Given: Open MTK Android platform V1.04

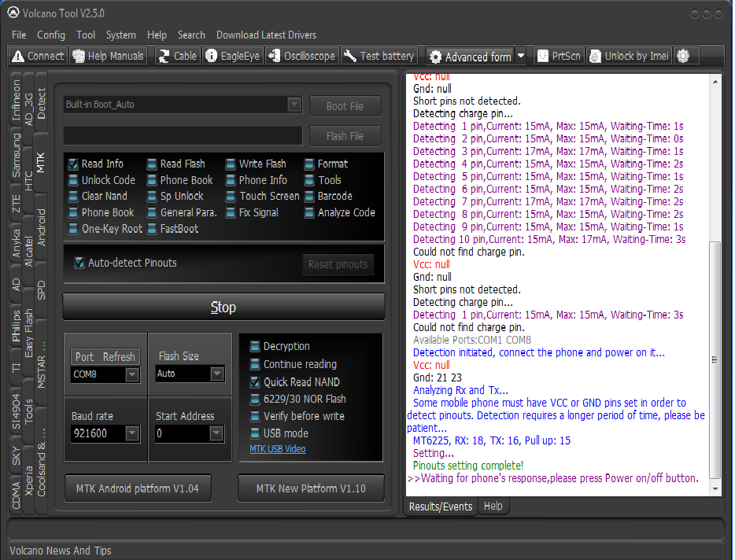Looking at the screenshot, I should 138,488.
